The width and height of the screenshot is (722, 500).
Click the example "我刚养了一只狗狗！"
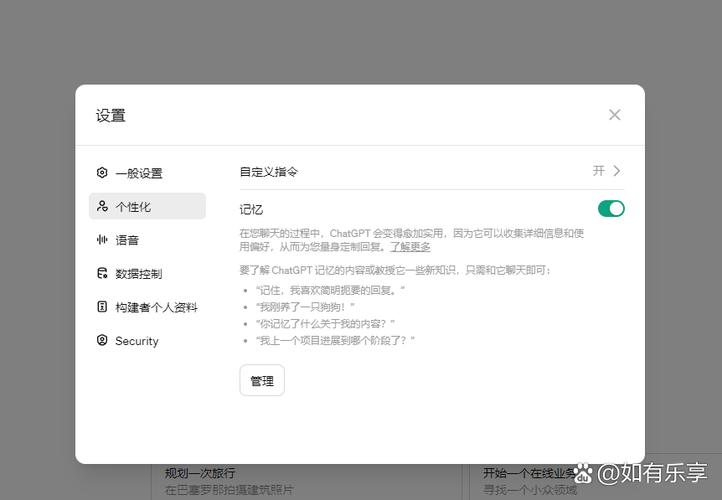[305, 307]
